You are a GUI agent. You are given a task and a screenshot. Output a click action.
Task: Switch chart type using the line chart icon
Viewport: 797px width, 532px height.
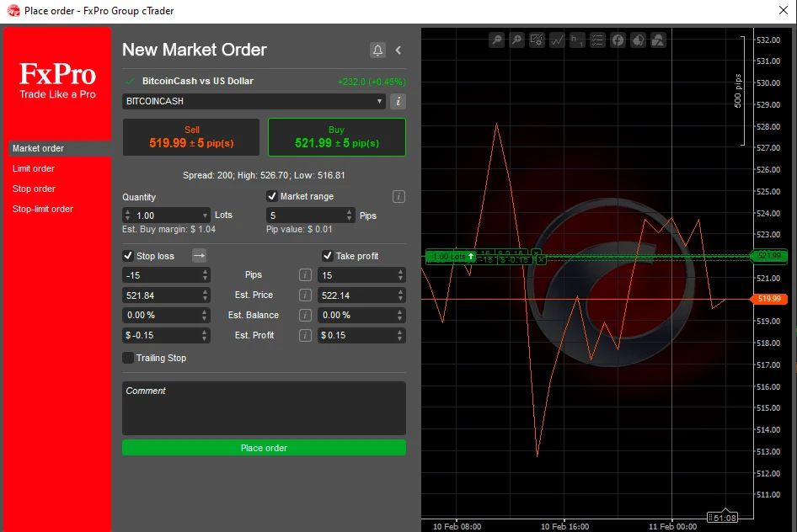click(557, 40)
